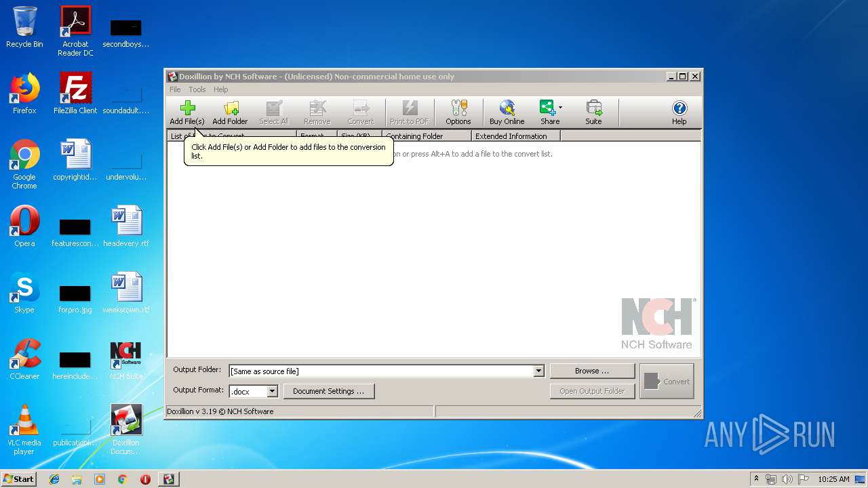The image size is (868, 488).
Task: Open the Acrobat Reader DC desktop shortcut
Action: coord(75,31)
